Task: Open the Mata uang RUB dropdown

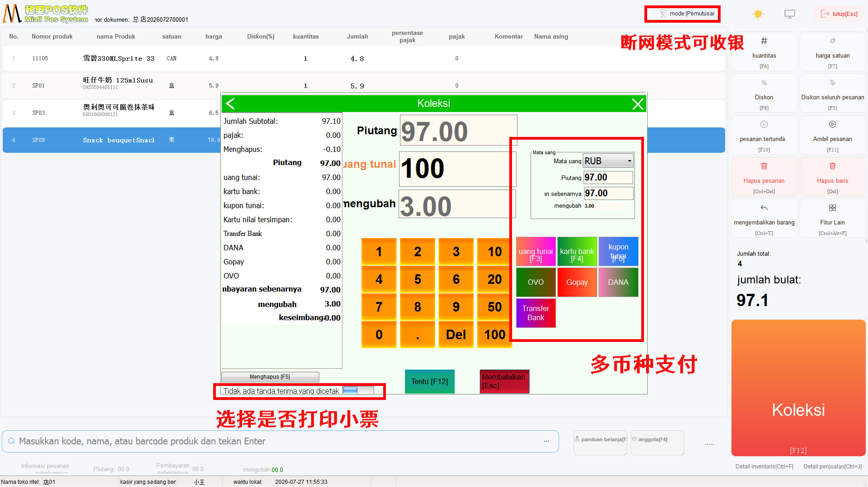Action: (x=608, y=161)
